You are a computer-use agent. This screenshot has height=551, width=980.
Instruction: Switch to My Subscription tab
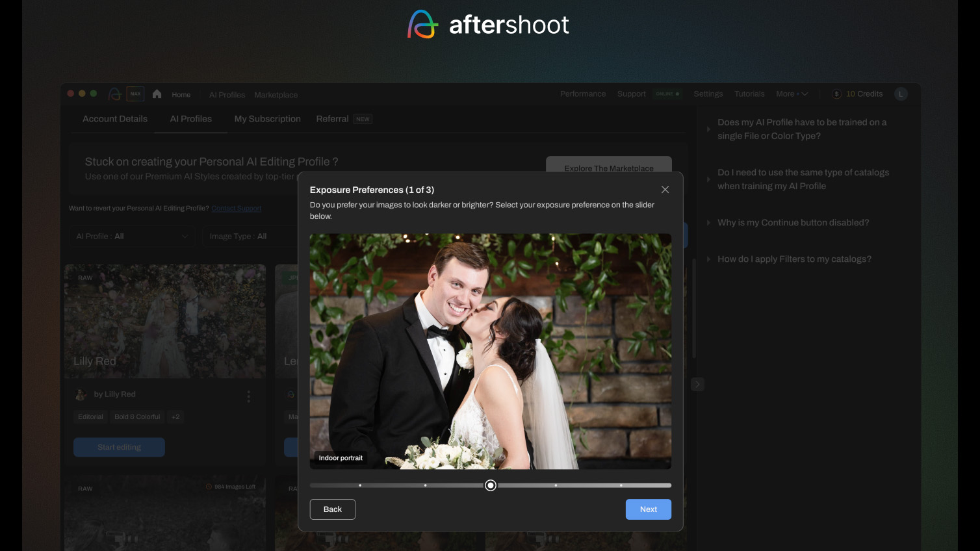[267, 119]
